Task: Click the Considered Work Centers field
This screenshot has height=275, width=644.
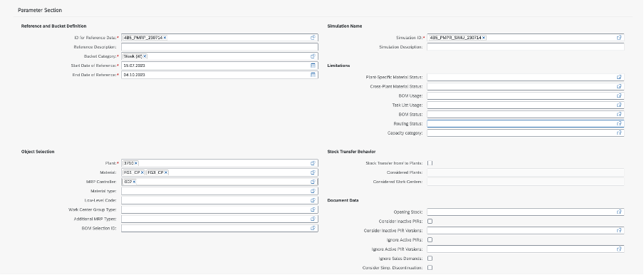Action: [525, 182]
